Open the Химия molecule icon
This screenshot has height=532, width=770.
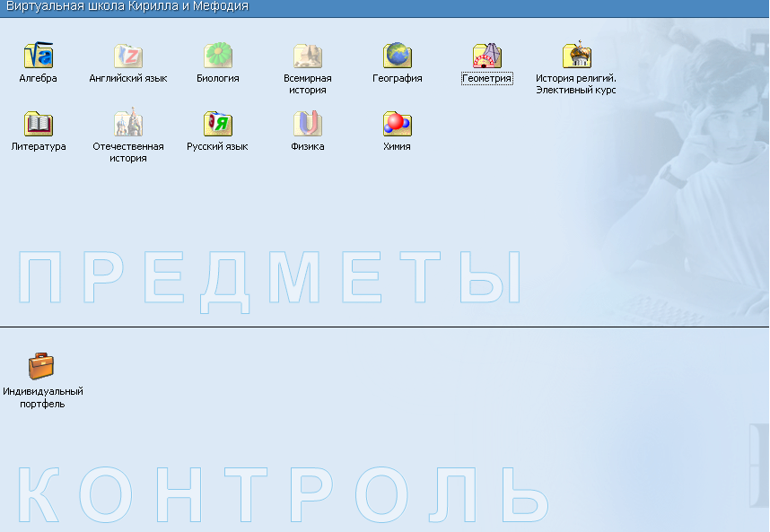(x=398, y=124)
